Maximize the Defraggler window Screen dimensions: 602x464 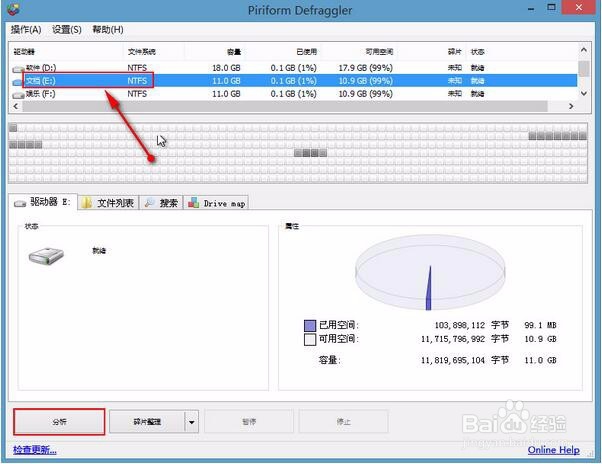point(551,8)
